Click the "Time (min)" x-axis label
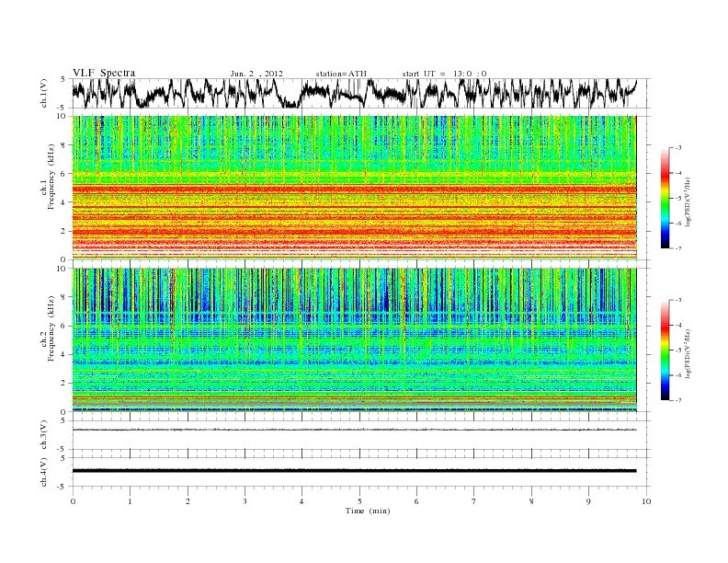The width and height of the screenshot is (728, 563). pos(368,511)
